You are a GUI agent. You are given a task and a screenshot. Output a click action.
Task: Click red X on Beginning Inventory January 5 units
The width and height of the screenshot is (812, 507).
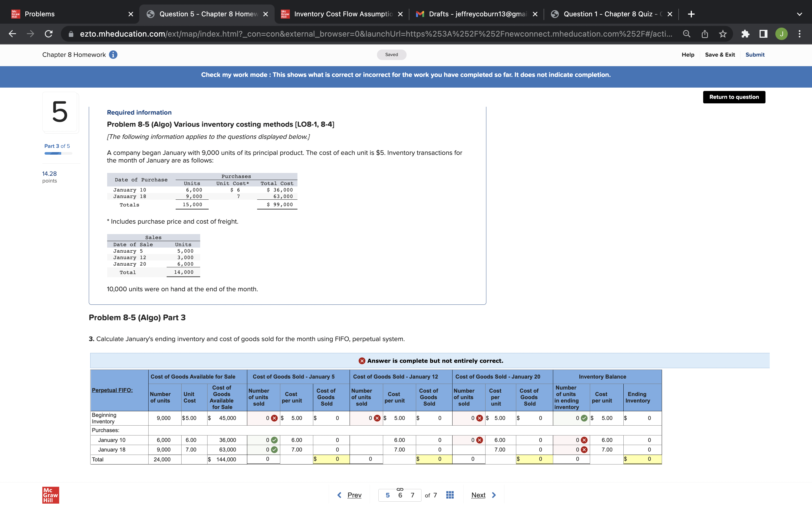point(274,418)
